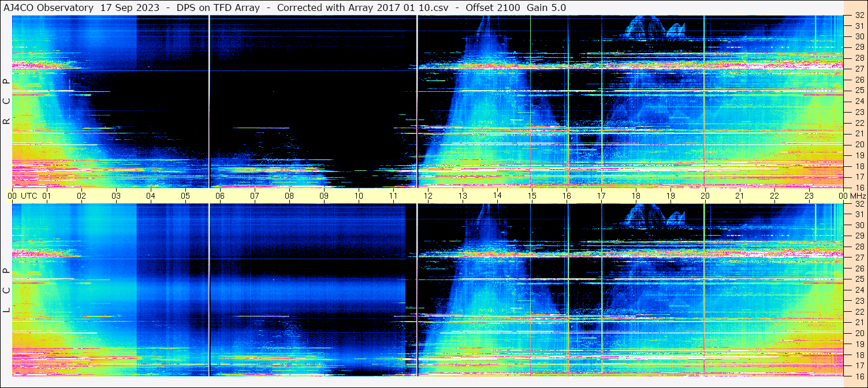Image resolution: width=868 pixels, height=388 pixels.
Task: Click the RCP vertical label of upper spectrogram
Action: 6,102
